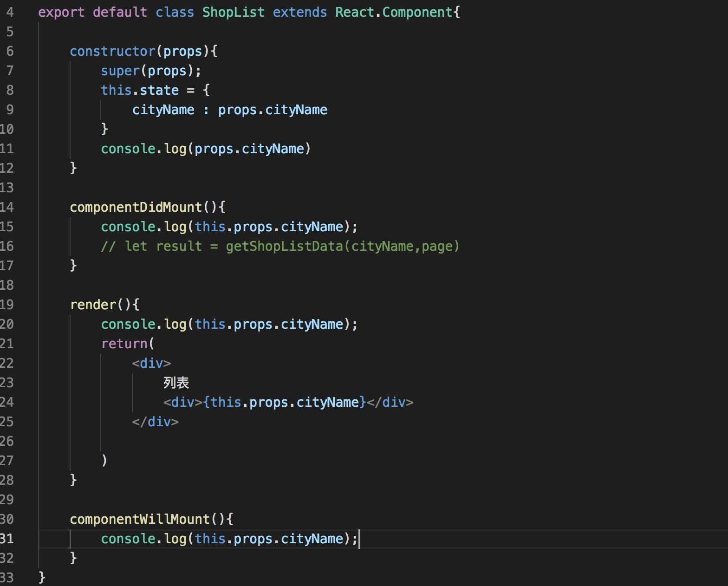This screenshot has width=728, height=586.
Task: Click '{this.props.cityName}' inside the inner div
Action: [285, 402]
